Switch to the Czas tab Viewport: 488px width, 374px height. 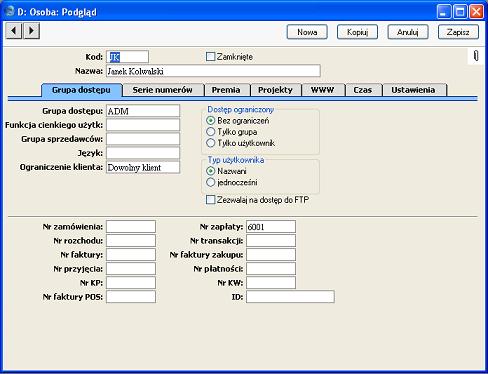363,90
